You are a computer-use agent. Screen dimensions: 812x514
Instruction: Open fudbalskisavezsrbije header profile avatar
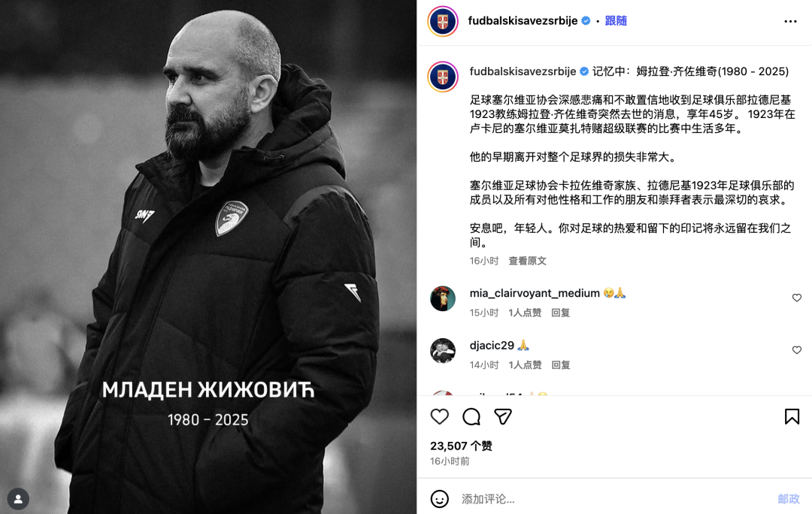(443, 21)
